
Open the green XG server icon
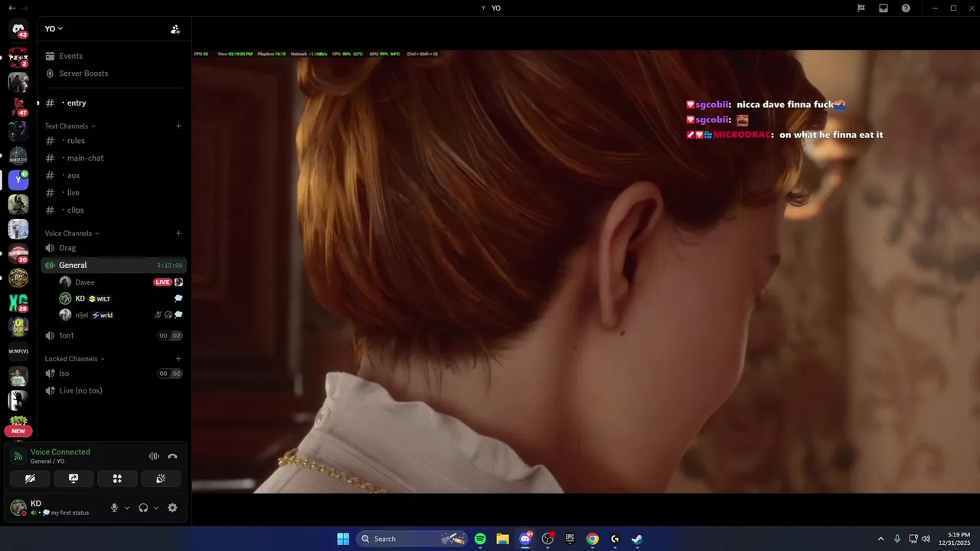point(18,302)
